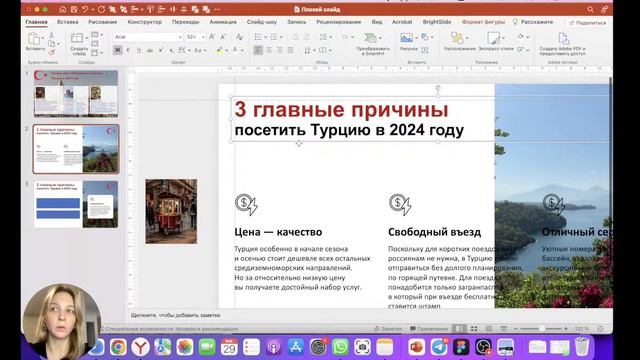This screenshot has width=640, height=360.
Task: Open the Home icon in title bar
Action: 62,9
